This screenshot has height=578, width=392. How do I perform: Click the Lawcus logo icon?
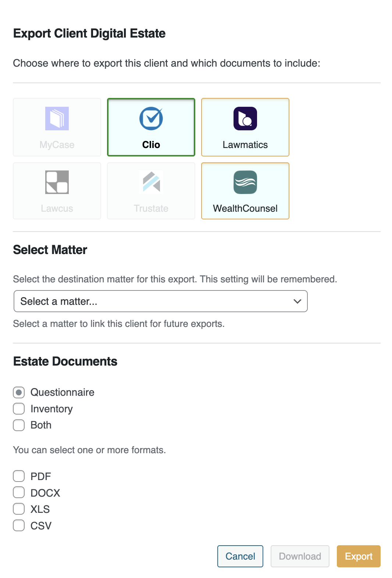pyautogui.click(x=57, y=182)
